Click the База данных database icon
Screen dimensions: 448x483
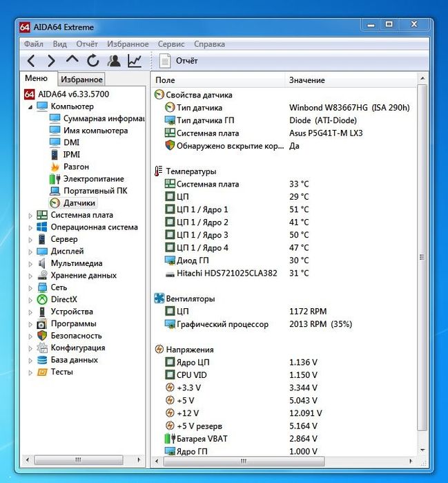coord(42,360)
